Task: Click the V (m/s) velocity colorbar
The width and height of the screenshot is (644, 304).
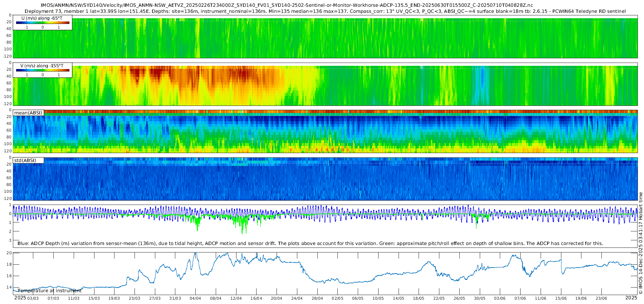Action: [x=43, y=70]
